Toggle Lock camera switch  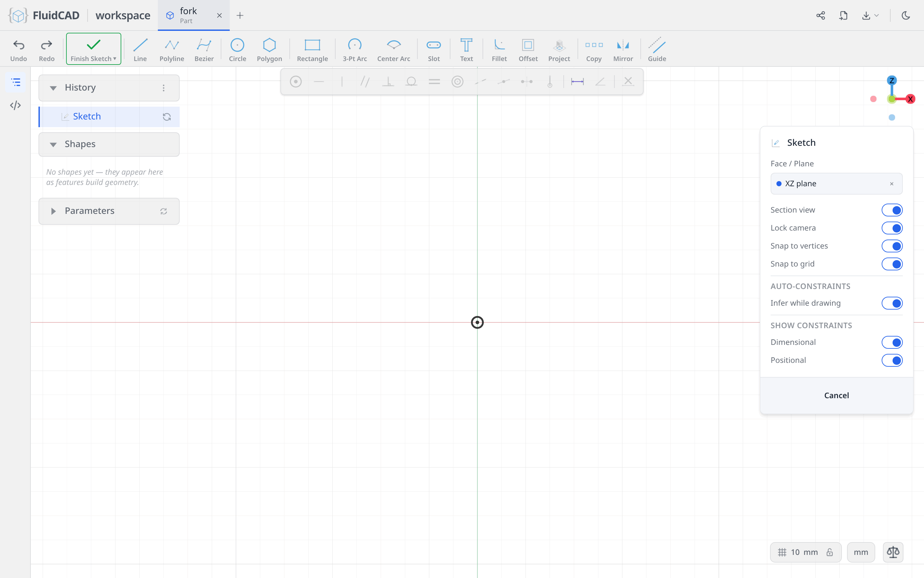[x=892, y=228]
